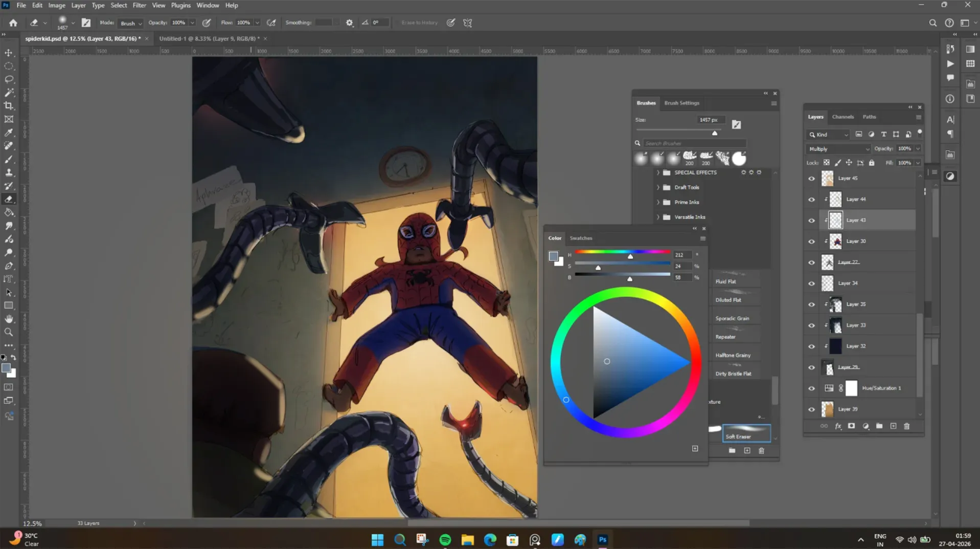Viewport: 980px width, 549px height.
Task: Toggle symmetry paint butterfly icon
Action: (468, 23)
